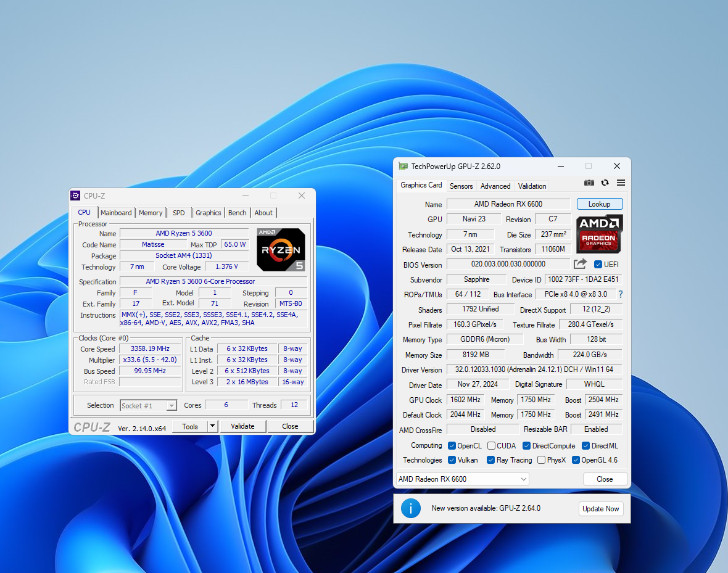
Task: Click the Package value Socket AM4 (1331)
Action: click(184, 256)
